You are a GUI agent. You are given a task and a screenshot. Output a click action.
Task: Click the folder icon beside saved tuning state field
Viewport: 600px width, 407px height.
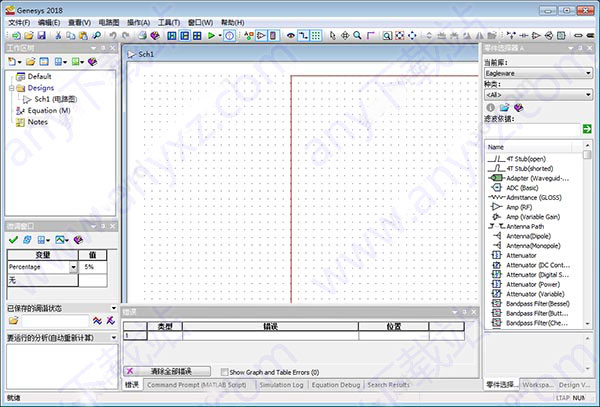13,320
